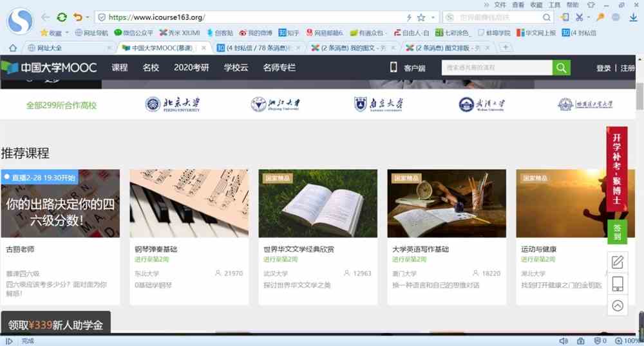The image size is (644, 346).
Task: Click the orange undo arrow icon
Action: [x=77, y=17]
